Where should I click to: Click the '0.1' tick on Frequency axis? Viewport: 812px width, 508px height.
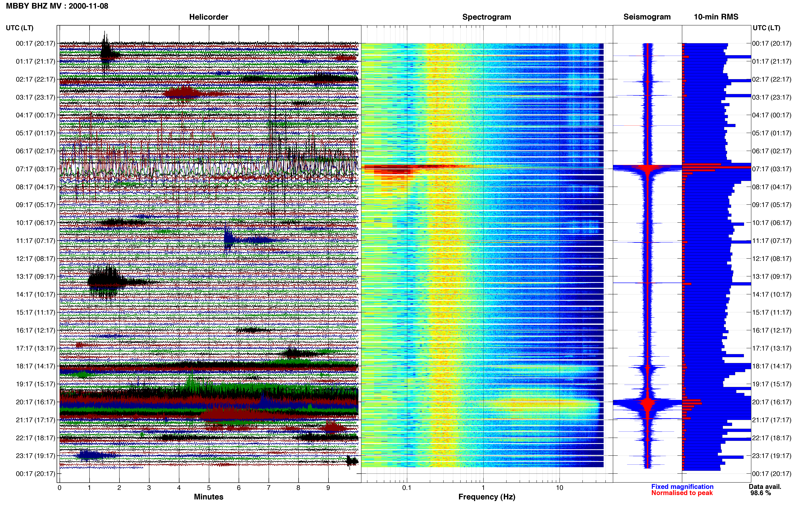tap(407, 488)
